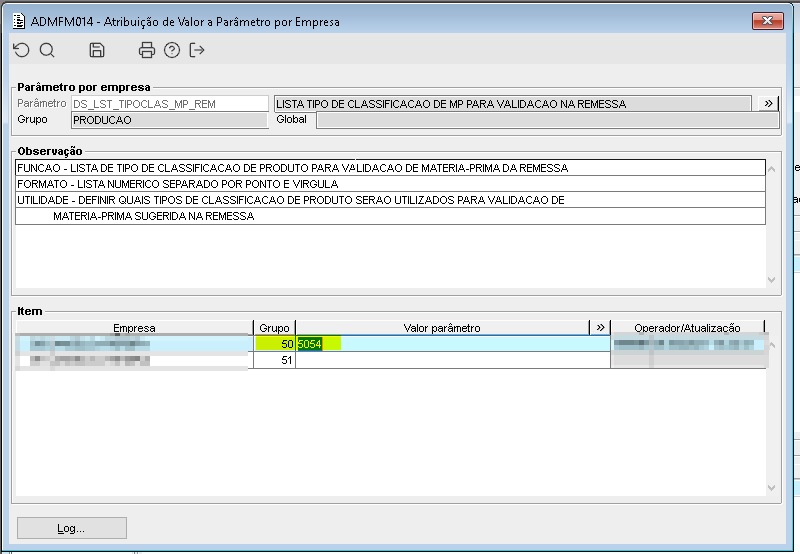Screen dimensions: 800x554
Task: Close the ADMFM014 window
Action: point(767,21)
